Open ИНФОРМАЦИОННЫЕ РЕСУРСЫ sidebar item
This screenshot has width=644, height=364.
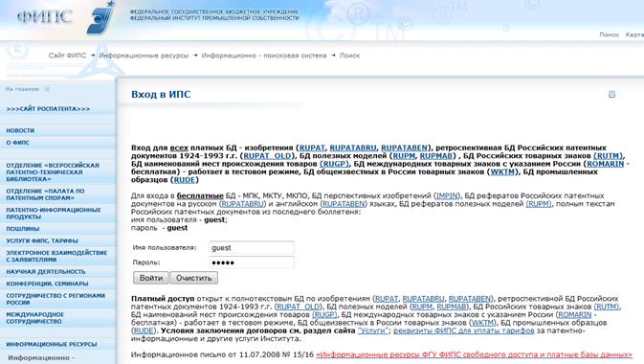[52, 344]
